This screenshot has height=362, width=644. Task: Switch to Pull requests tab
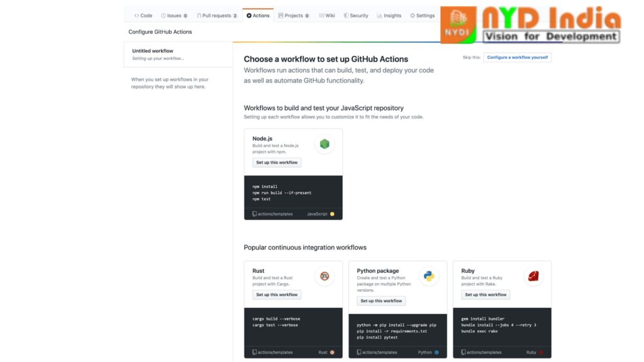(x=217, y=16)
